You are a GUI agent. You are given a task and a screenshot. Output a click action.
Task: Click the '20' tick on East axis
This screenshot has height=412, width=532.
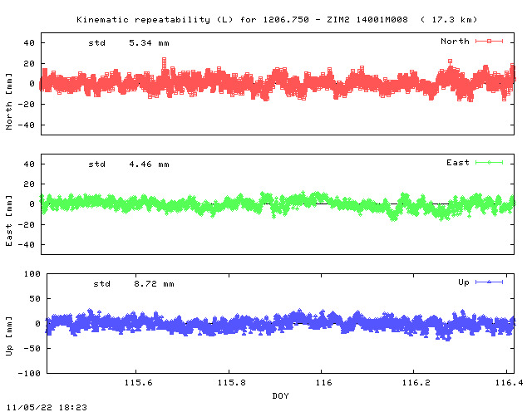tap(29, 184)
